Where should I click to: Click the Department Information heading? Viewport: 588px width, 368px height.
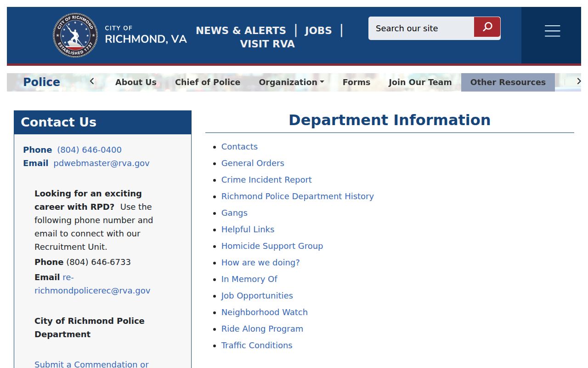390,120
